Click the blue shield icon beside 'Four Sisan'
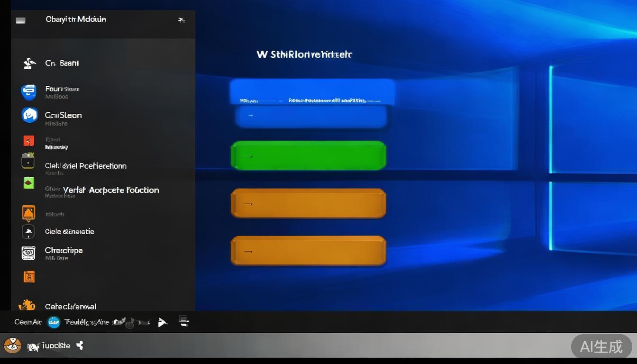 click(x=28, y=91)
